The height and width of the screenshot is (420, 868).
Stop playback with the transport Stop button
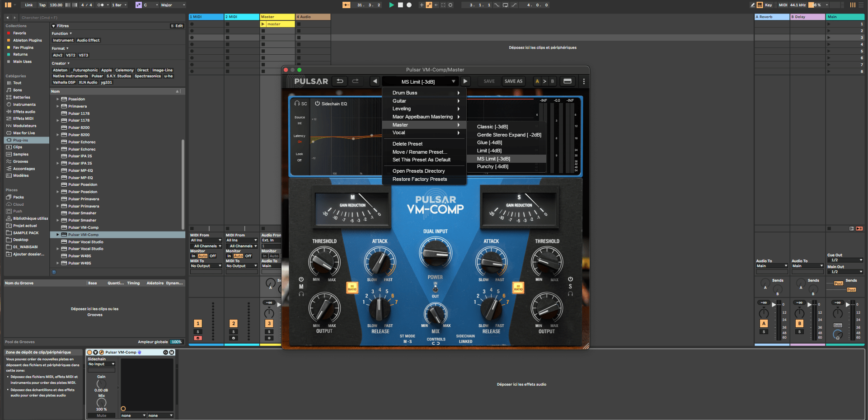point(400,5)
